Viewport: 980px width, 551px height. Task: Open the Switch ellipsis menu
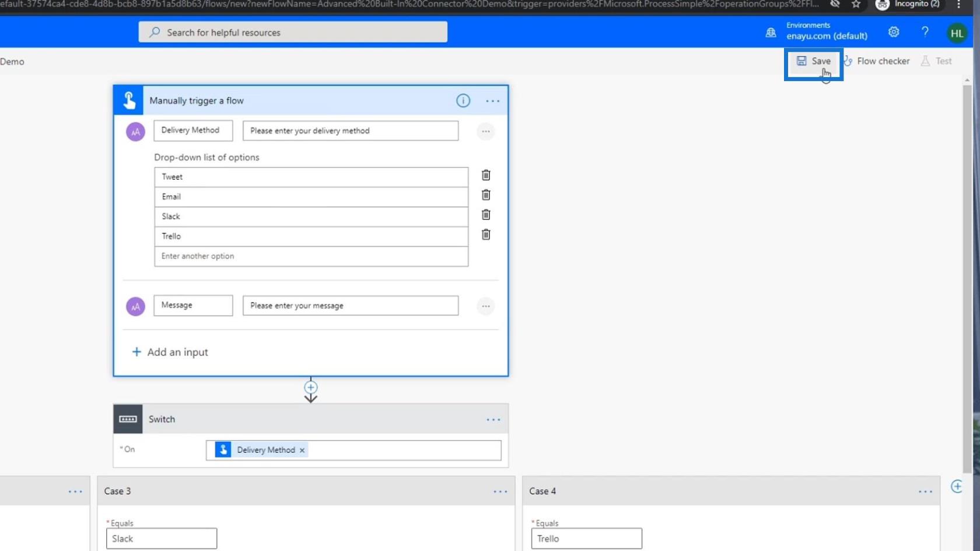click(x=493, y=420)
